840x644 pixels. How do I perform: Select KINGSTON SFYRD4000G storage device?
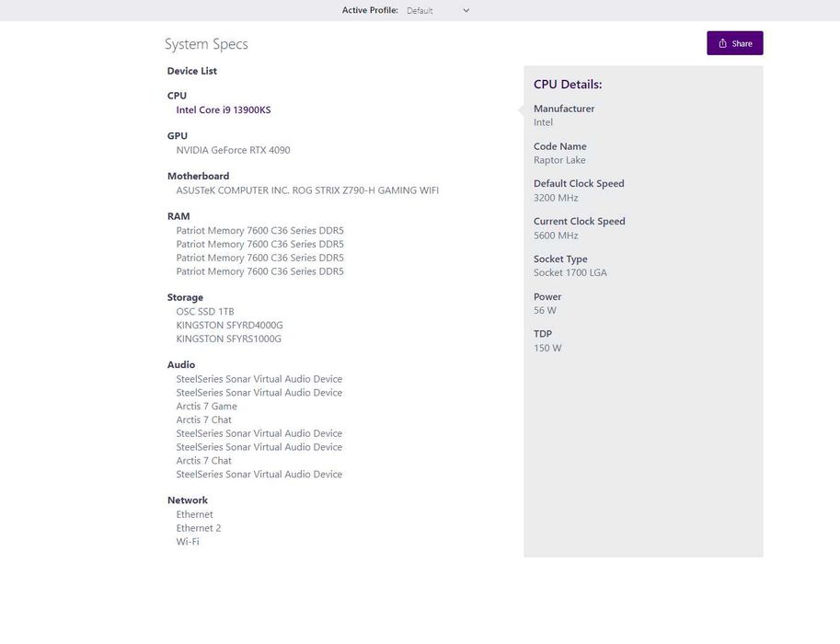tap(229, 325)
